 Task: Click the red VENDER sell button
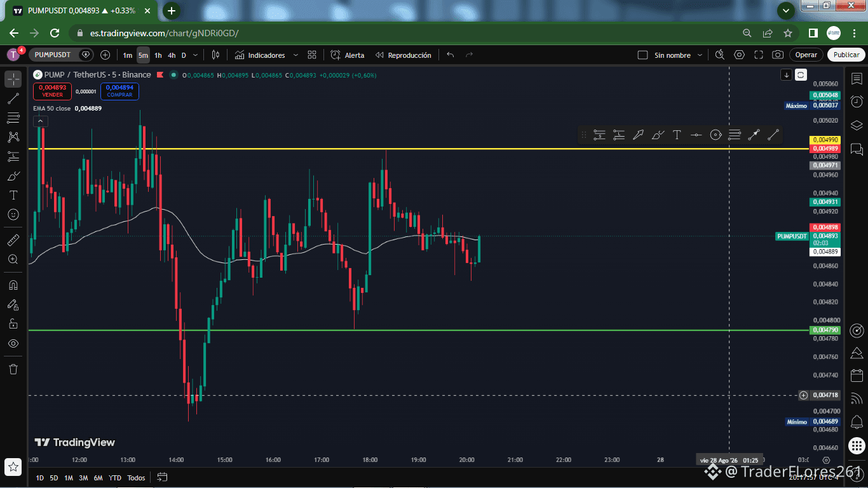click(52, 91)
